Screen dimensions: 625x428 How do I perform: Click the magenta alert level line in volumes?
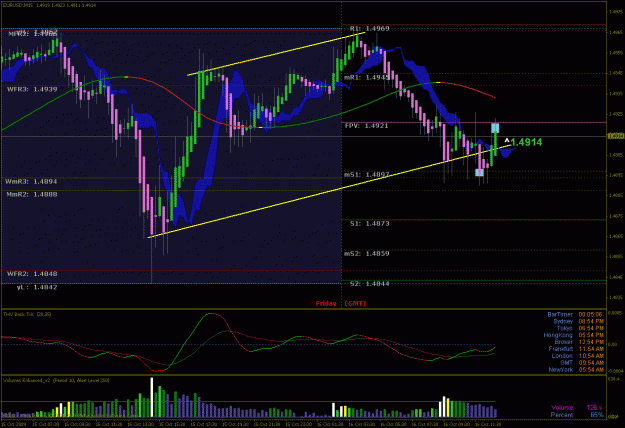pos(248,402)
